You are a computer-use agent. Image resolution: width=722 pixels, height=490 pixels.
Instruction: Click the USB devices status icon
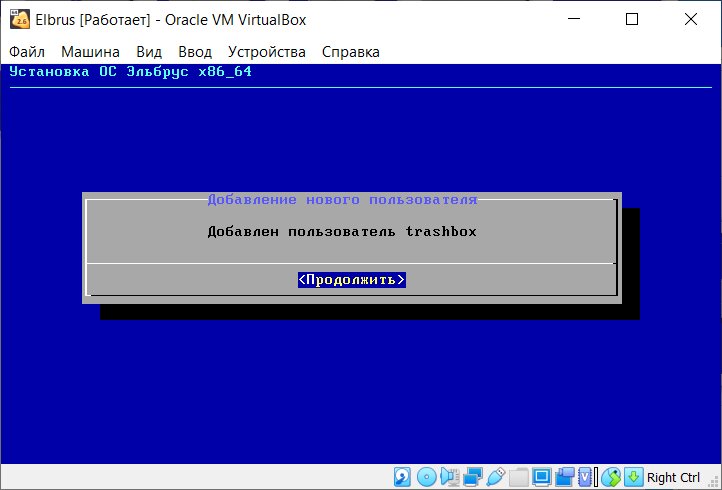(495, 477)
